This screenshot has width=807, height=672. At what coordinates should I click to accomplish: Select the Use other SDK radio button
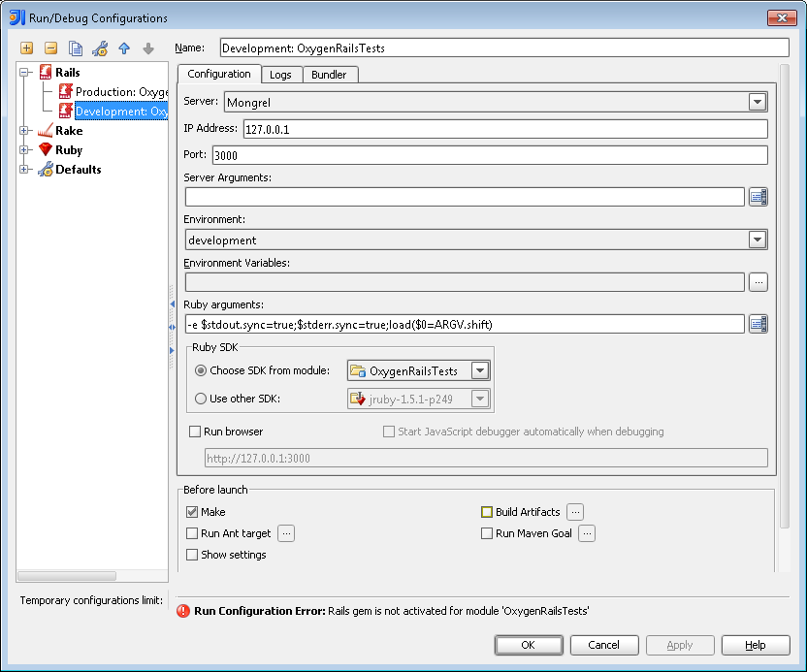[x=202, y=398]
